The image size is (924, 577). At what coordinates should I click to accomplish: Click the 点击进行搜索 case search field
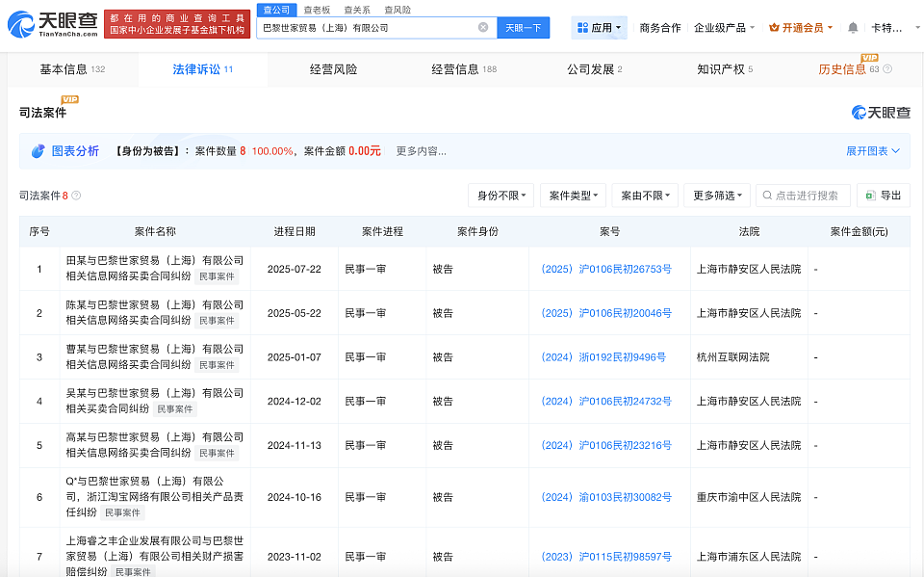click(803, 196)
